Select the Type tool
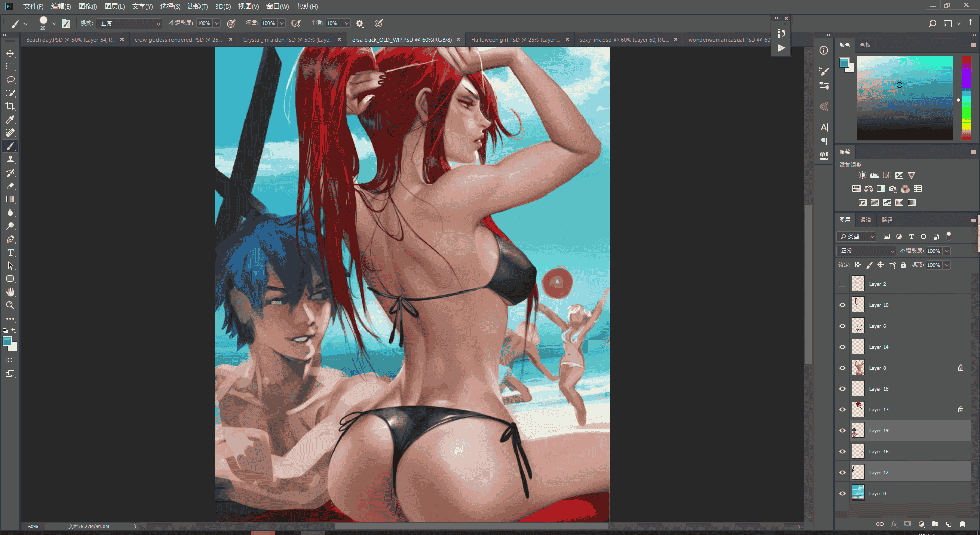This screenshot has width=980, height=535. 10,252
